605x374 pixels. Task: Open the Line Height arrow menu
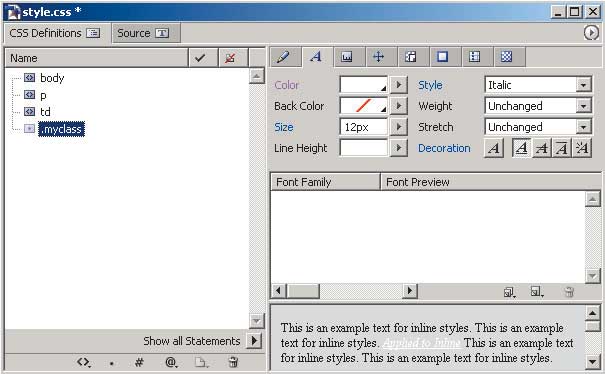[399, 148]
